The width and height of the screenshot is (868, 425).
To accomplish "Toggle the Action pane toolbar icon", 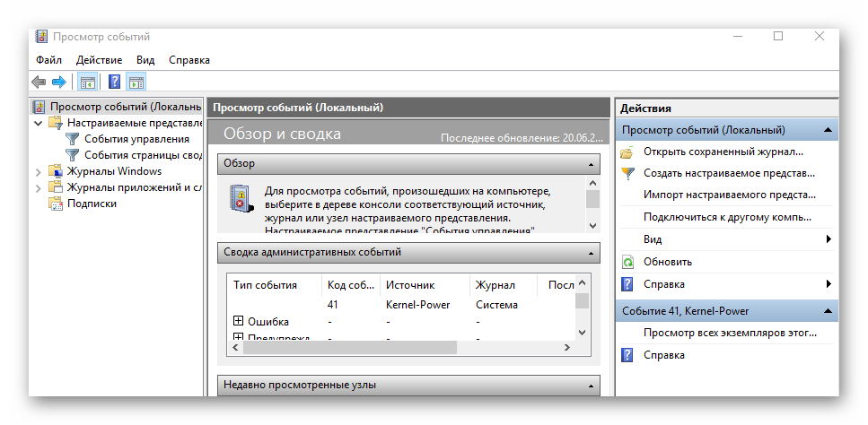I will click(x=136, y=82).
